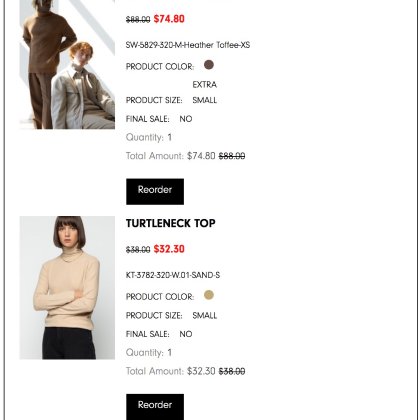Click the $74.80 sale price
The height and width of the screenshot is (420, 420).
(169, 19)
